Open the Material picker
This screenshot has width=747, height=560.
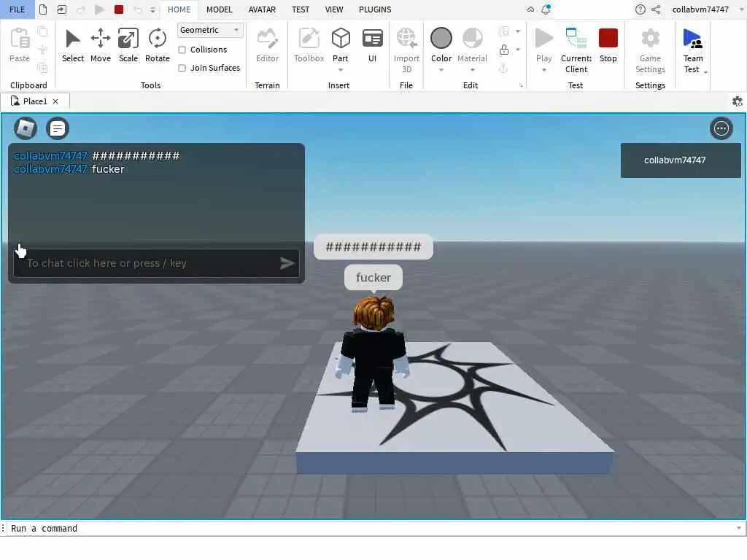pyautogui.click(x=472, y=39)
